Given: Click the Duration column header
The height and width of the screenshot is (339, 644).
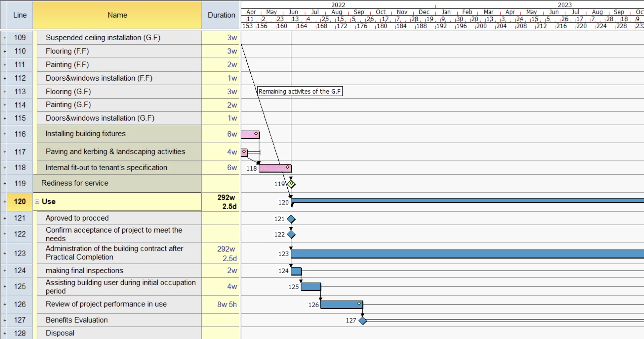Looking at the screenshot, I should (x=221, y=15).
